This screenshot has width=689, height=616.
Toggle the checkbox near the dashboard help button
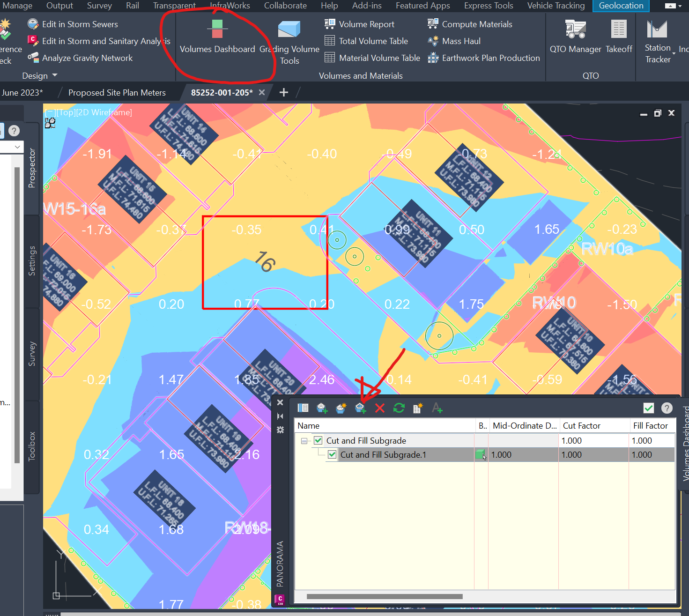(x=648, y=408)
